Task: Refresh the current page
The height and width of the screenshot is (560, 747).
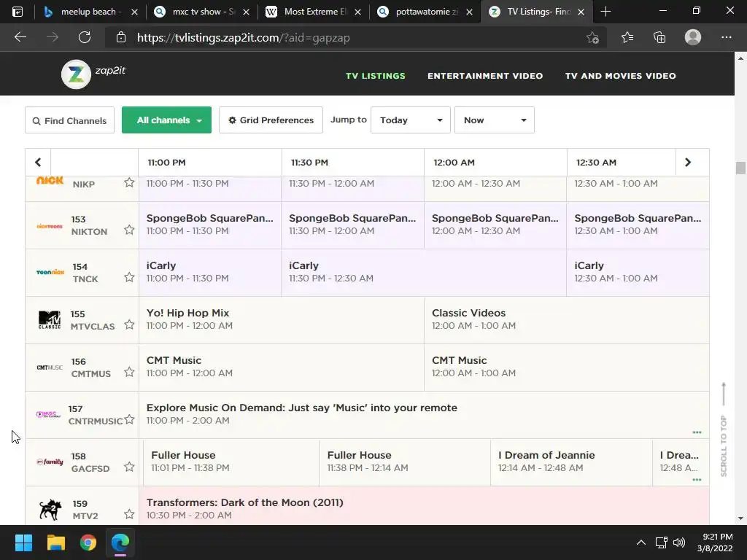Action: pos(85,37)
